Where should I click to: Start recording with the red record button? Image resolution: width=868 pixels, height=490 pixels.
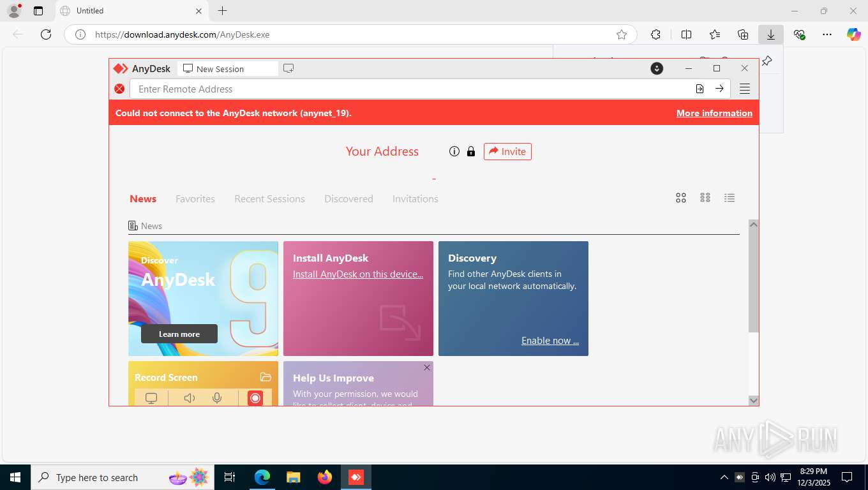pyautogui.click(x=255, y=398)
